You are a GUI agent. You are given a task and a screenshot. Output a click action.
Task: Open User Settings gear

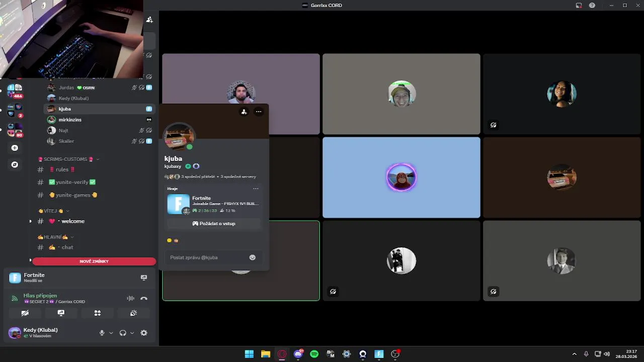point(144,333)
